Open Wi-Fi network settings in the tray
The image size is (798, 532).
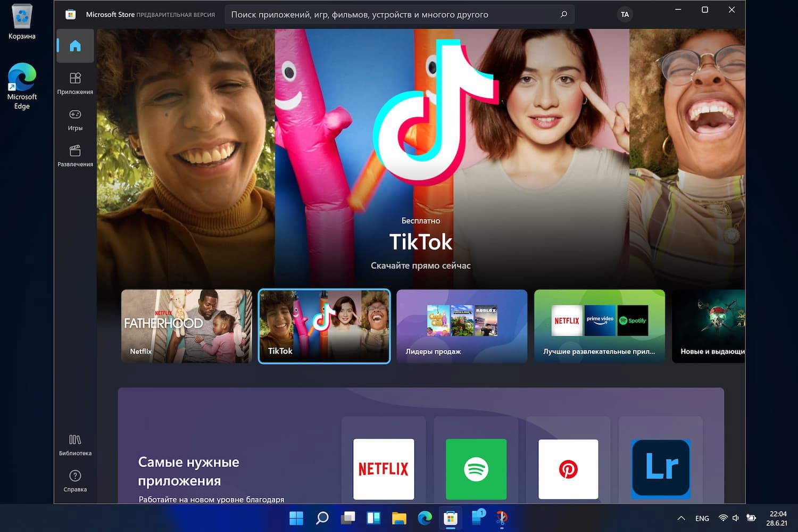click(723, 518)
